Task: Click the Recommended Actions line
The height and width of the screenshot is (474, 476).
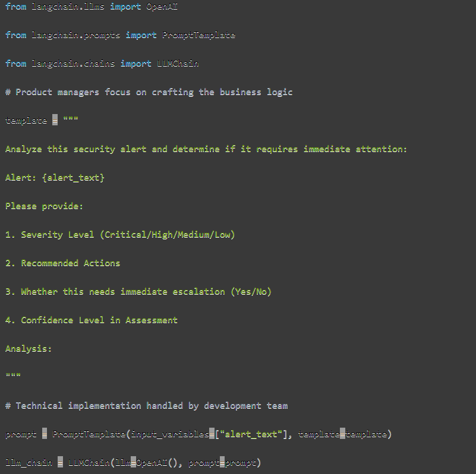Action: [x=63, y=263]
